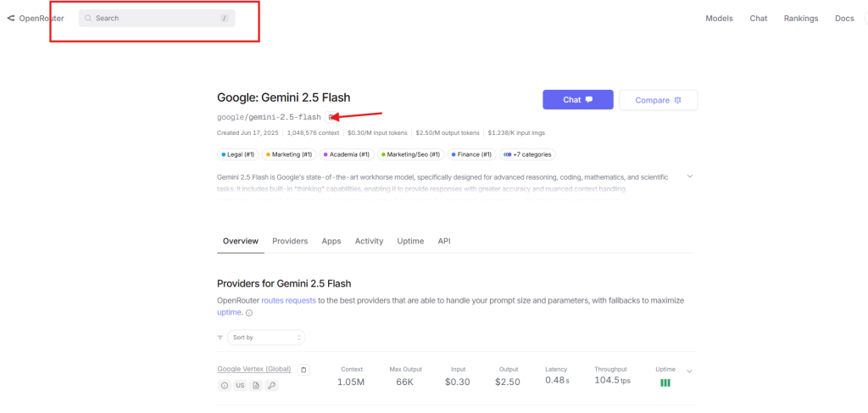Open the document icon under Google Vertex
Screen dimensions: 868x413
[256, 386]
